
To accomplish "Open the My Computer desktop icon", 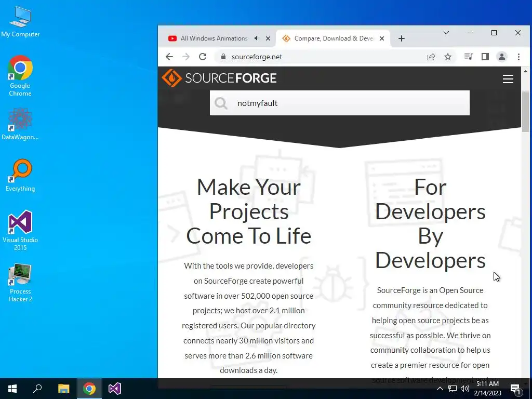I will pos(20,22).
